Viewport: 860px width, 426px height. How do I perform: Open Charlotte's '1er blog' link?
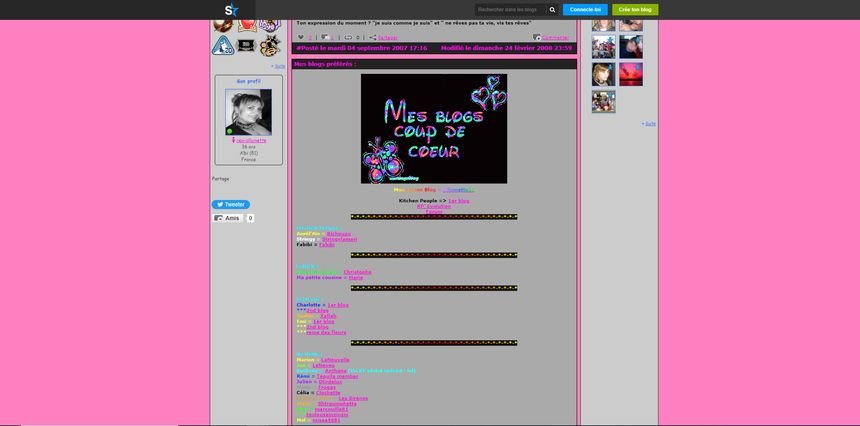pos(338,305)
